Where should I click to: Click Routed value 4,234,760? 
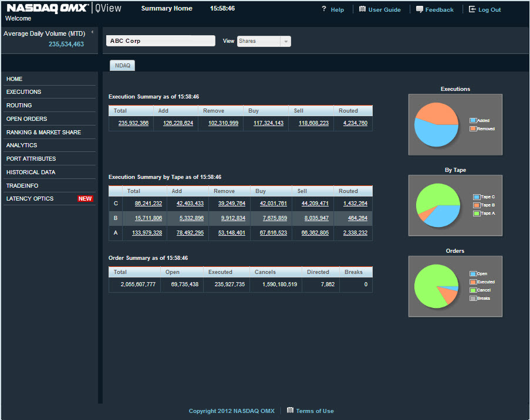pos(355,123)
